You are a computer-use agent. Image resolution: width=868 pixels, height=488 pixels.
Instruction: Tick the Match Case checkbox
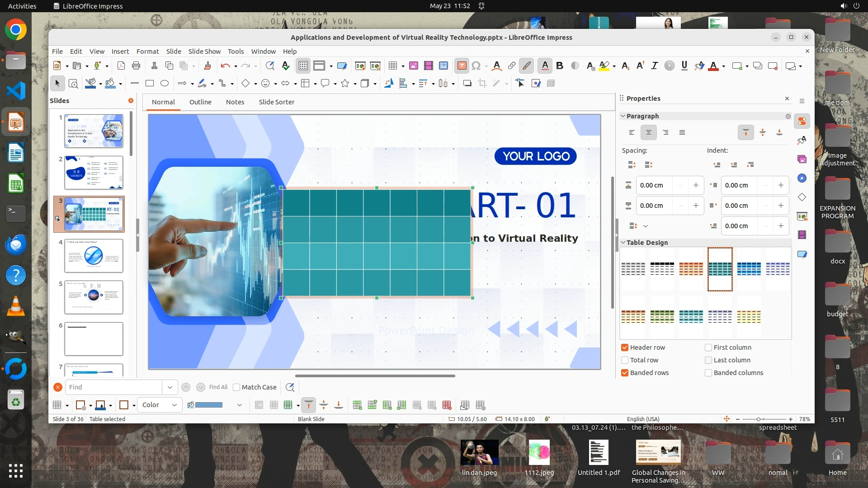click(x=236, y=387)
